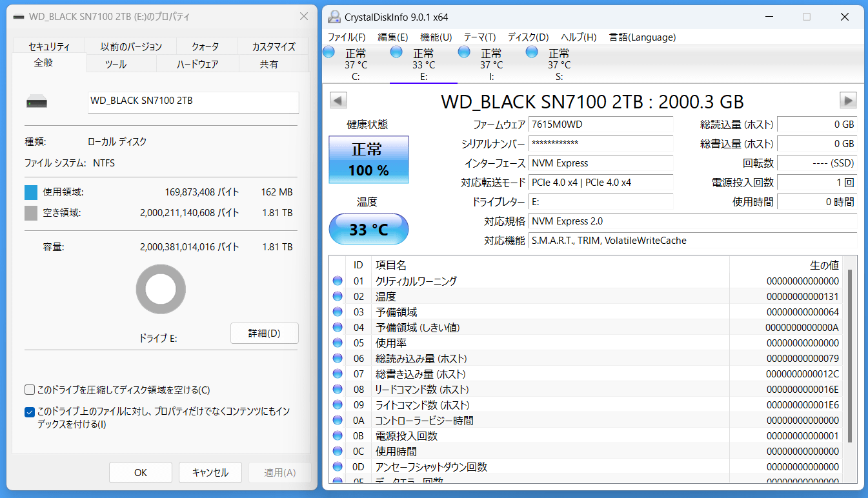Click the gray 空き領域 legend square
868x498 pixels.
[x=31, y=213]
